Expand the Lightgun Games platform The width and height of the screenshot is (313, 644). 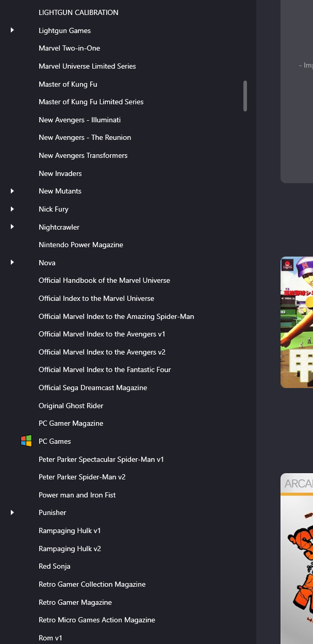click(12, 30)
